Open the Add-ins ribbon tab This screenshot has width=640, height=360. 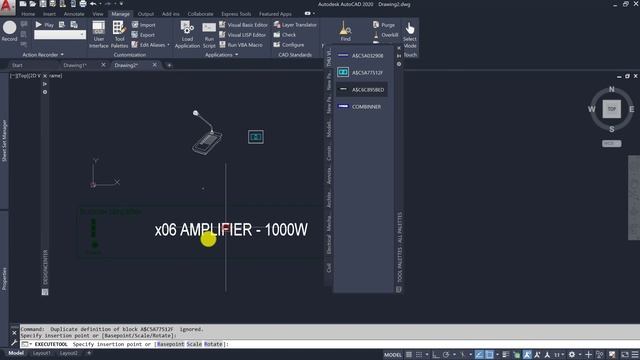point(171,14)
